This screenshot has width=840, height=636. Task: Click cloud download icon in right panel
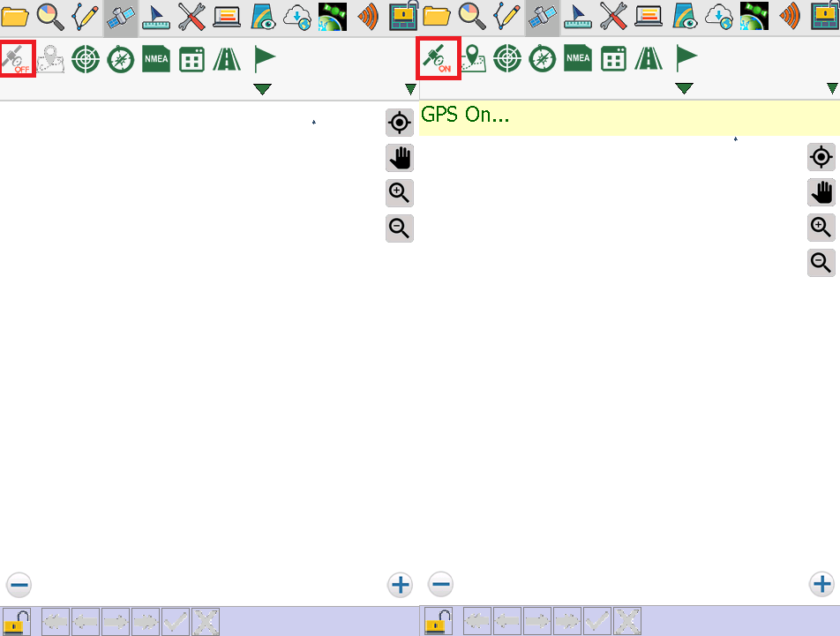coord(719,17)
